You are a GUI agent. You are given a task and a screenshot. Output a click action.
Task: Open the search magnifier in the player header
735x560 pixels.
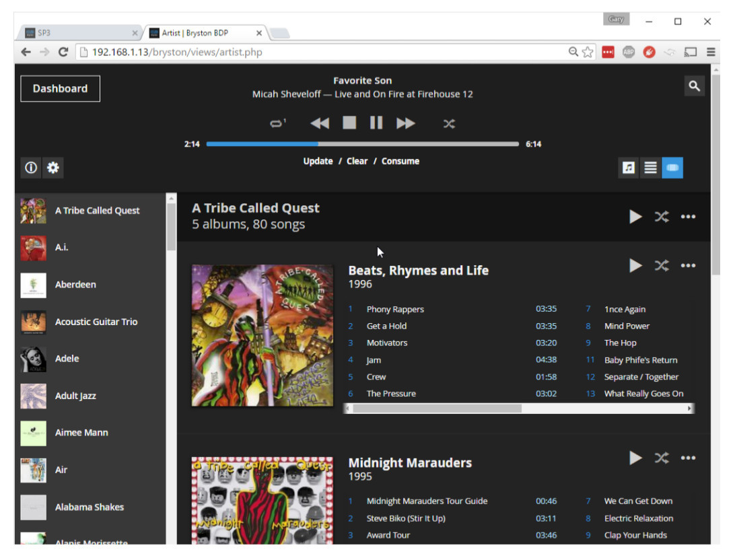[694, 85]
